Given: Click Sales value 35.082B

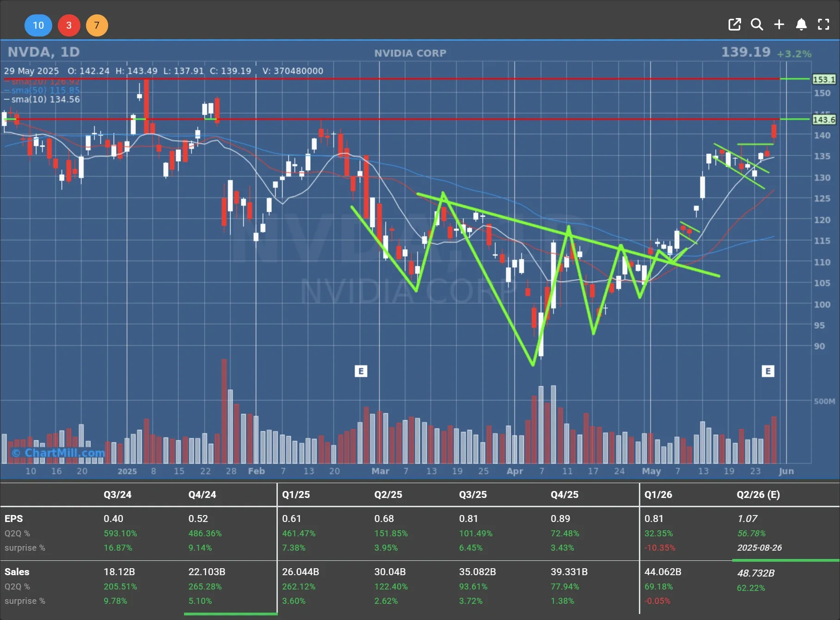Looking at the screenshot, I should [x=478, y=572].
